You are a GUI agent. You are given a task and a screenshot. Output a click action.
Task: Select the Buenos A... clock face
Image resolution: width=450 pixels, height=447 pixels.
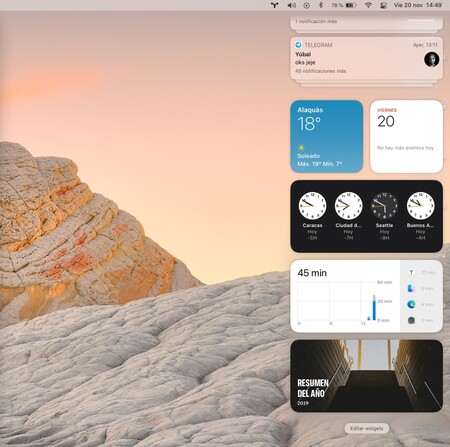click(x=420, y=205)
